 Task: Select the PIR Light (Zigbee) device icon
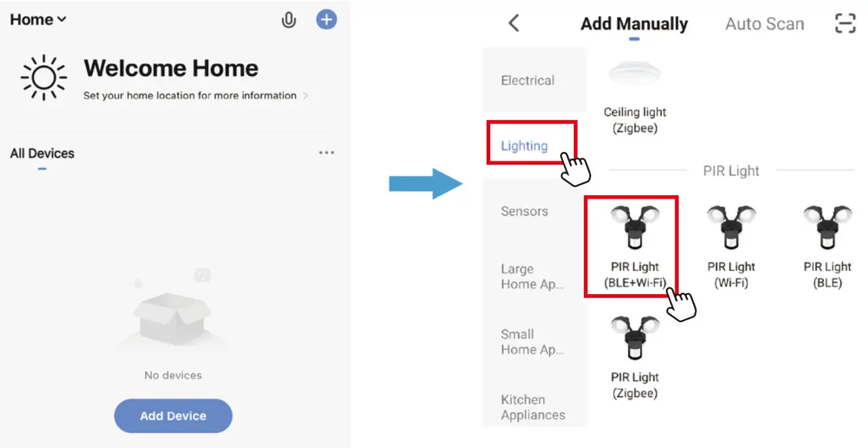[635, 339]
